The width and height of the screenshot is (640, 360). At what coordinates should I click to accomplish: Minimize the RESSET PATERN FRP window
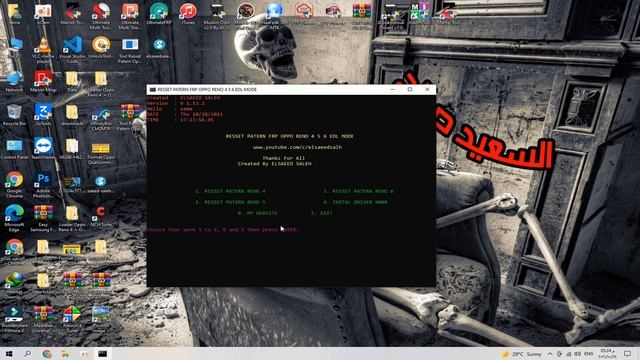point(393,89)
